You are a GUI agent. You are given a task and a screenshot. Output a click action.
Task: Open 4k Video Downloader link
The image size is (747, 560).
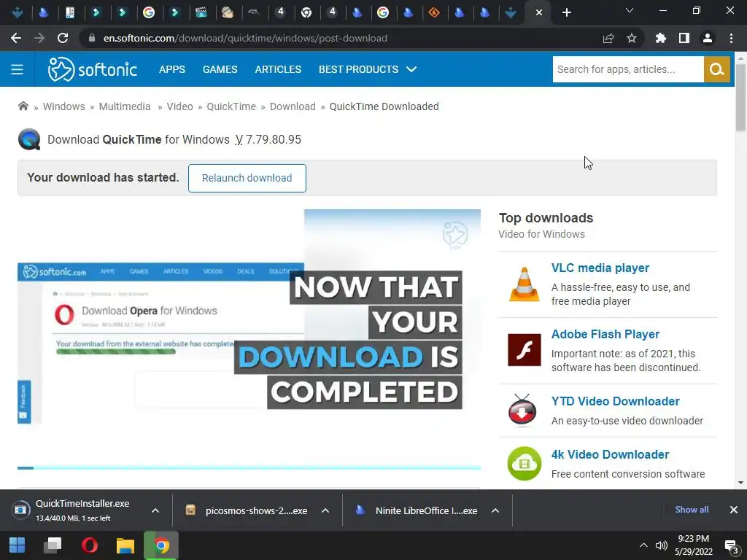610,455
